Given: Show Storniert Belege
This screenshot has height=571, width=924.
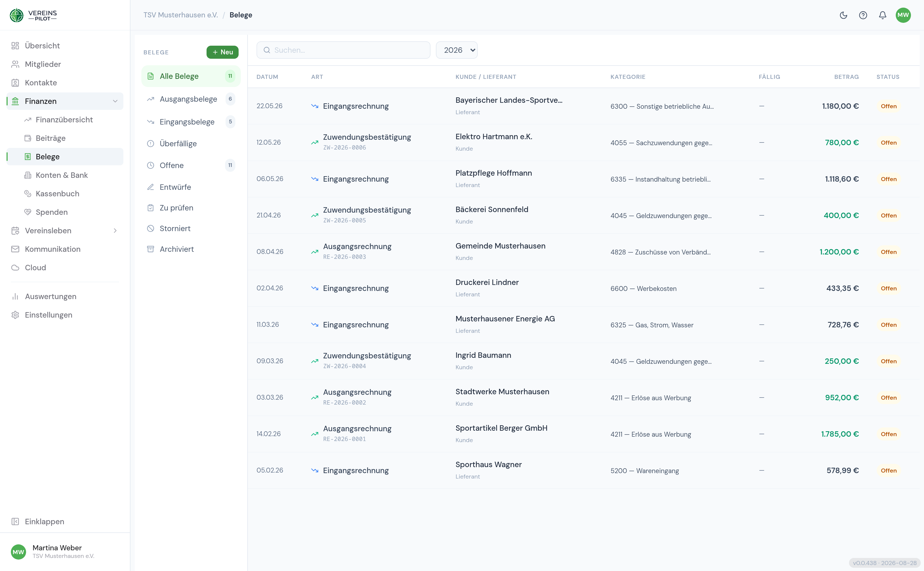Looking at the screenshot, I should (191, 228).
